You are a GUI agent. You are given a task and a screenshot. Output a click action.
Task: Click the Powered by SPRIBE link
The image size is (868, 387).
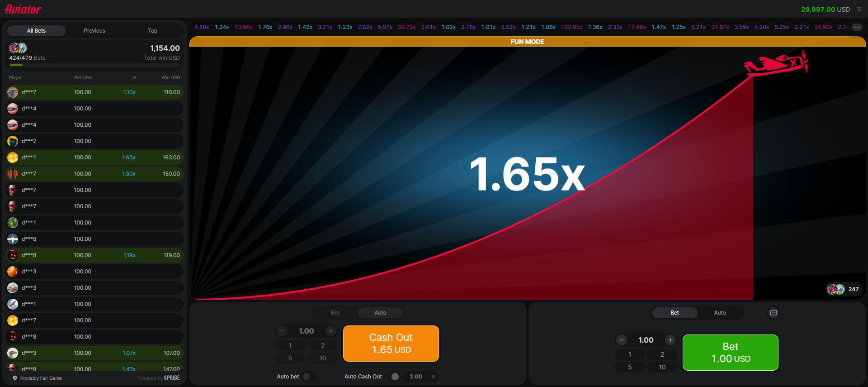coord(159,378)
